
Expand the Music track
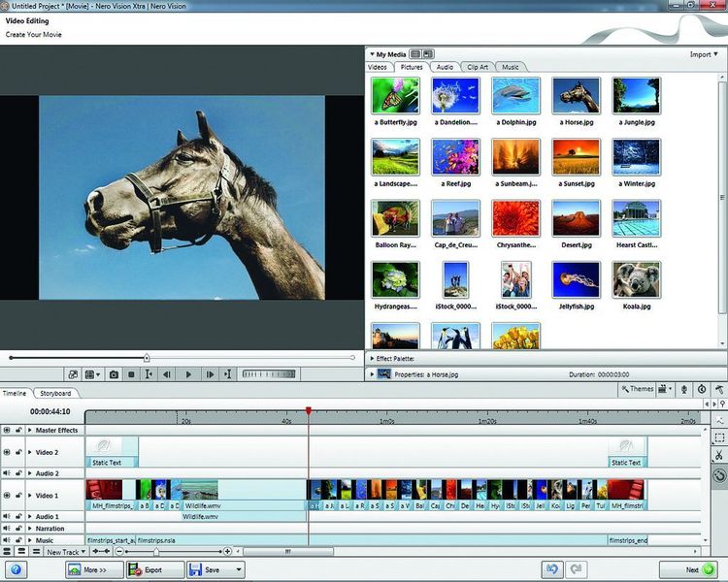[30, 540]
